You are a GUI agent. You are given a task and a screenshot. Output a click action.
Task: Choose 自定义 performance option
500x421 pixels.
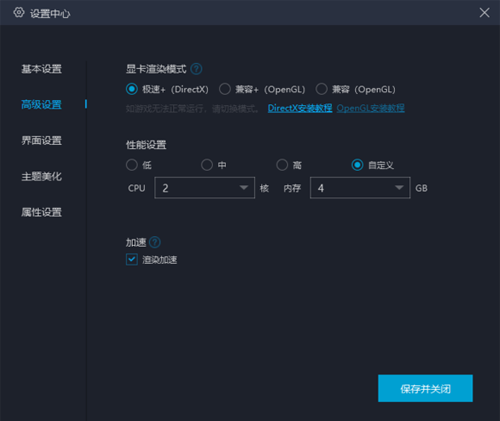(x=357, y=165)
